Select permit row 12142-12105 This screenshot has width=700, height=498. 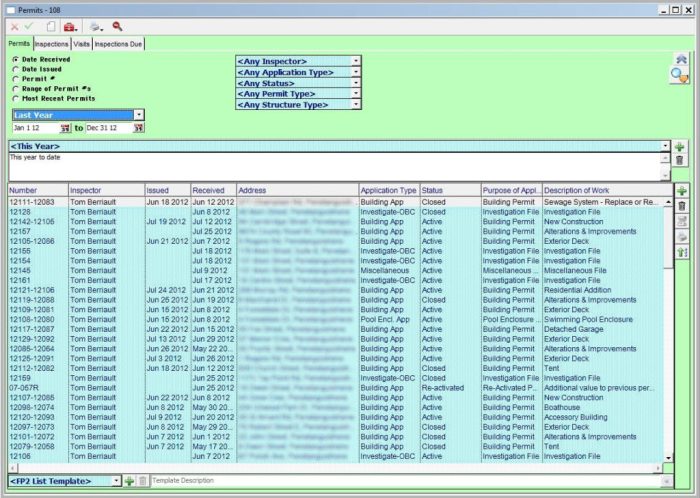(x=335, y=222)
